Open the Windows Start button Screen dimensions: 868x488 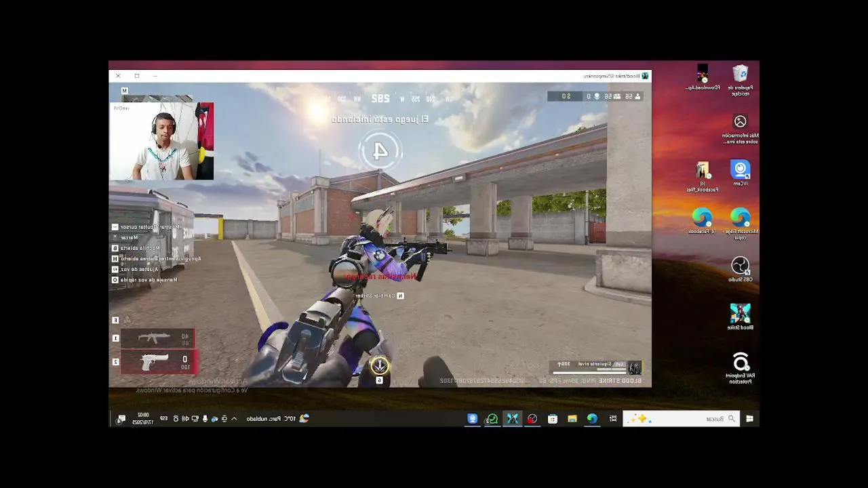(x=749, y=419)
